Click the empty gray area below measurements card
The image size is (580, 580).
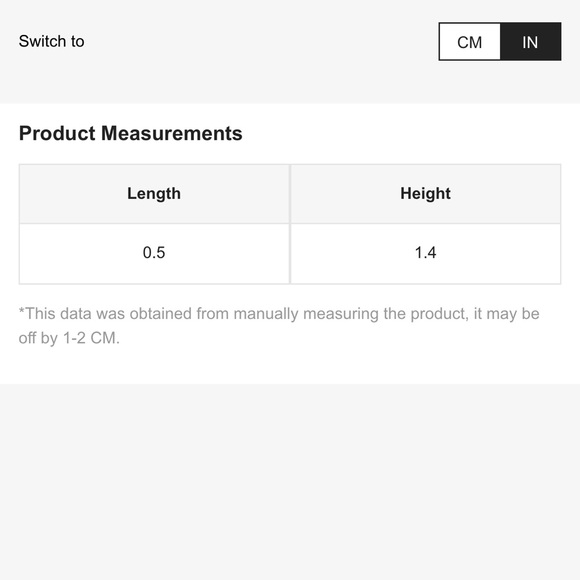coord(290,481)
